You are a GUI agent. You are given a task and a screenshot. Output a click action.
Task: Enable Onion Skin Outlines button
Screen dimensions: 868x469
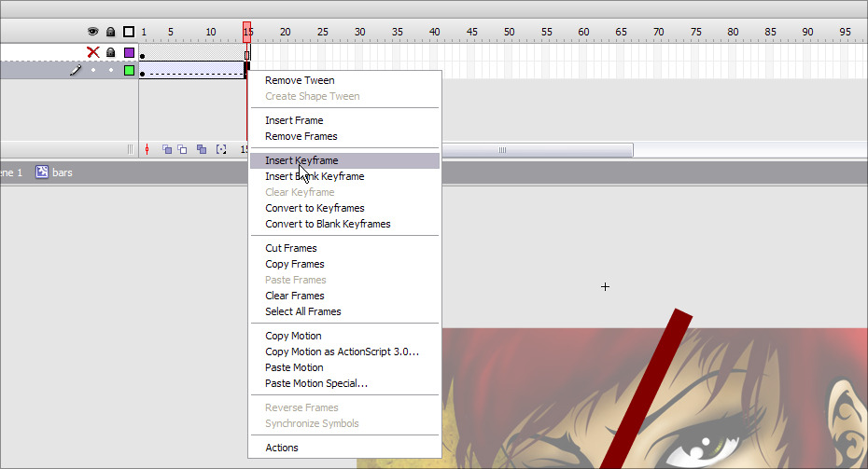(x=183, y=149)
